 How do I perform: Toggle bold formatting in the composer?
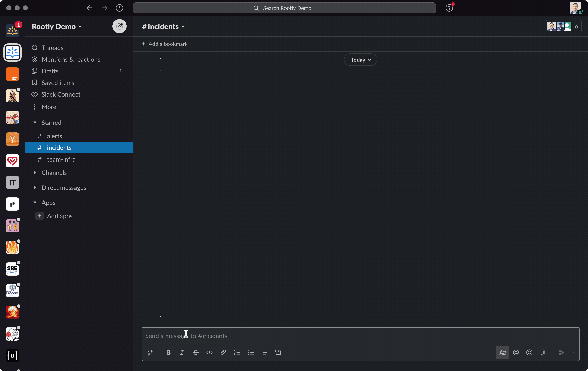point(168,352)
